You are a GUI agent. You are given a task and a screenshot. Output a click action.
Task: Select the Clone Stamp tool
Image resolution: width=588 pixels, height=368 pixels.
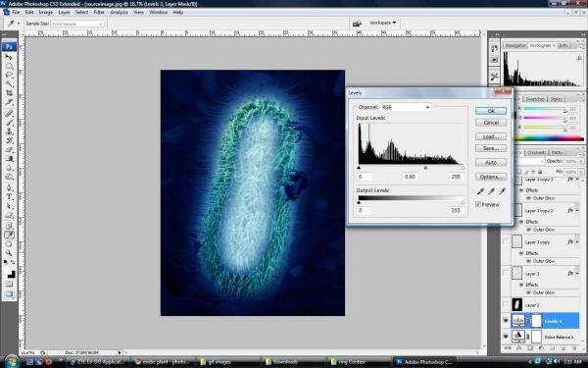tap(9, 131)
